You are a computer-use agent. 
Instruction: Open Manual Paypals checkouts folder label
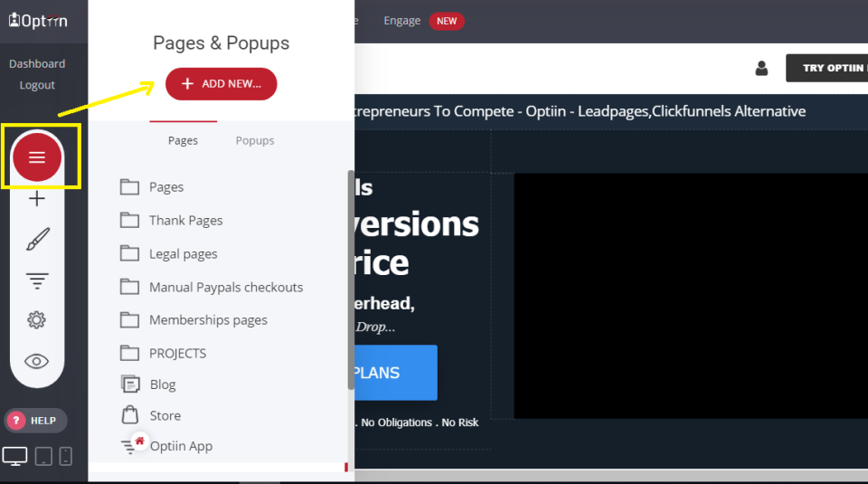(x=226, y=287)
